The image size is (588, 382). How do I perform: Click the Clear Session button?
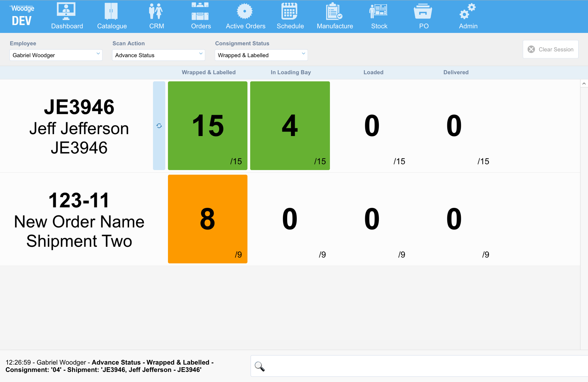tap(550, 49)
